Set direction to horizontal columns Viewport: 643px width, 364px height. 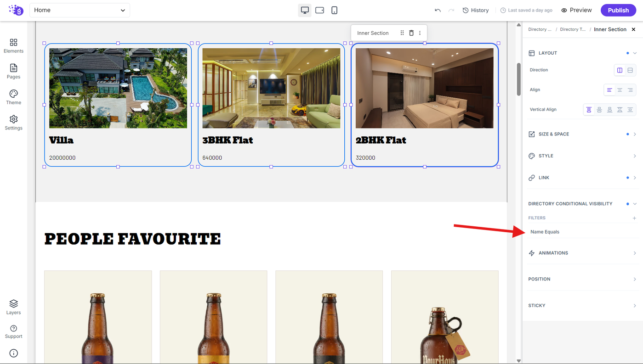(x=620, y=70)
